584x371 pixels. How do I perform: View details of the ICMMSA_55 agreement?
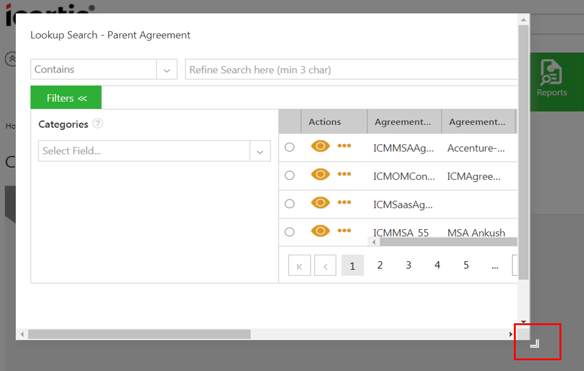pos(320,231)
